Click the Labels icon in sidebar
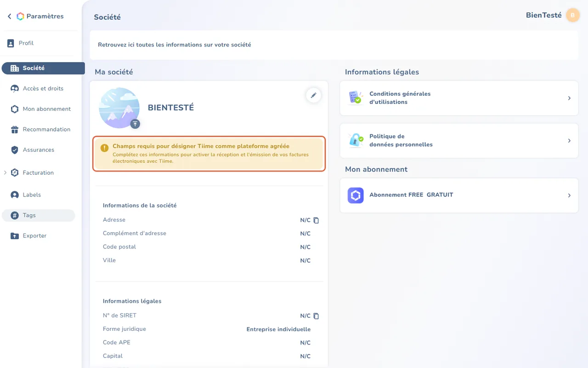Screen dimensions: 588x368 [x=15, y=195]
